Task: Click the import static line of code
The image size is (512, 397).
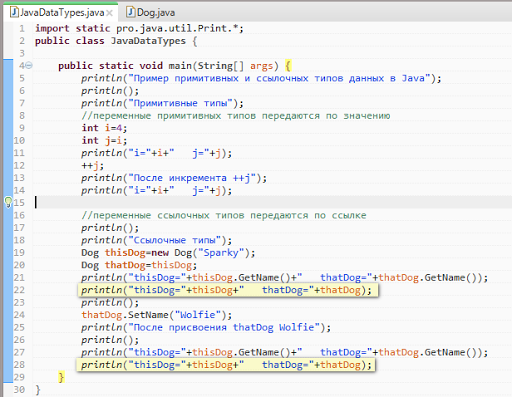Action: tap(139, 28)
